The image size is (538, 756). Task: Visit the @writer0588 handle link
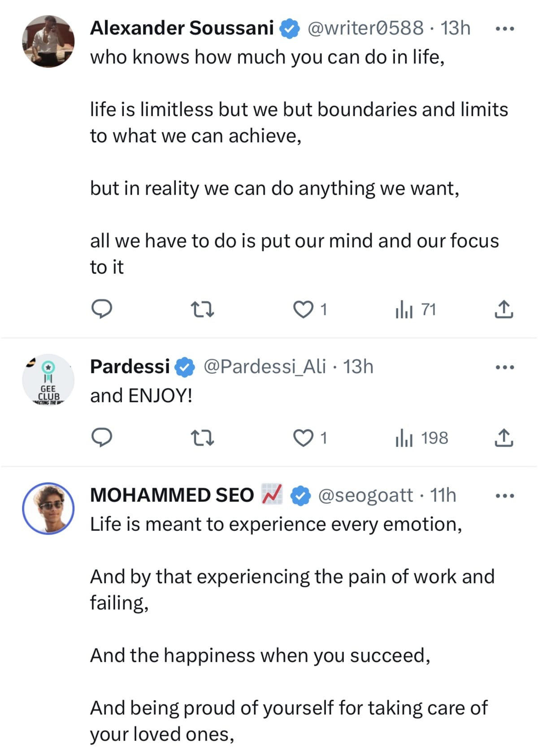pos(365,28)
